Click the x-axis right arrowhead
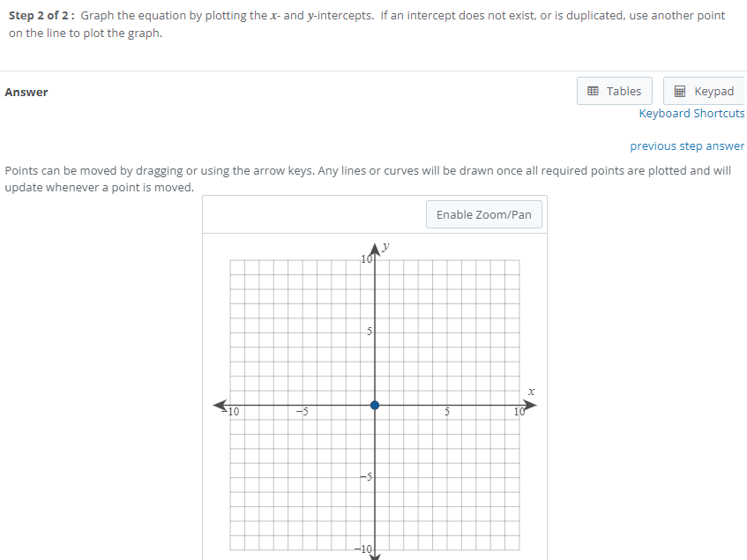This screenshot has height=560, width=747. coord(529,406)
